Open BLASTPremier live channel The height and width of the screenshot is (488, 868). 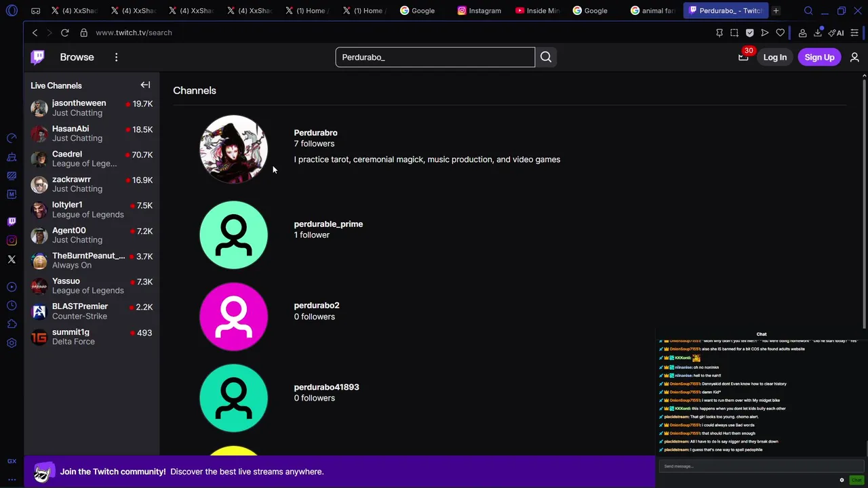pyautogui.click(x=92, y=311)
